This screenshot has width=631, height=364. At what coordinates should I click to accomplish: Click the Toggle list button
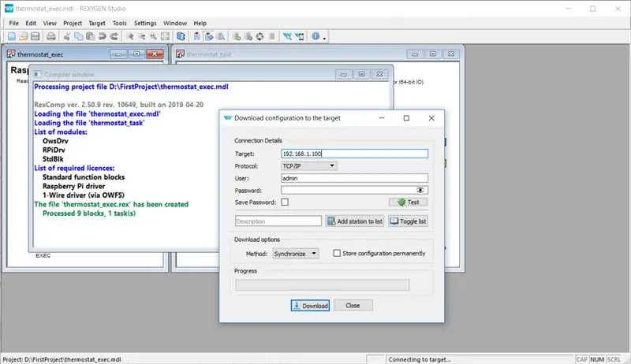pyautogui.click(x=408, y=221)
